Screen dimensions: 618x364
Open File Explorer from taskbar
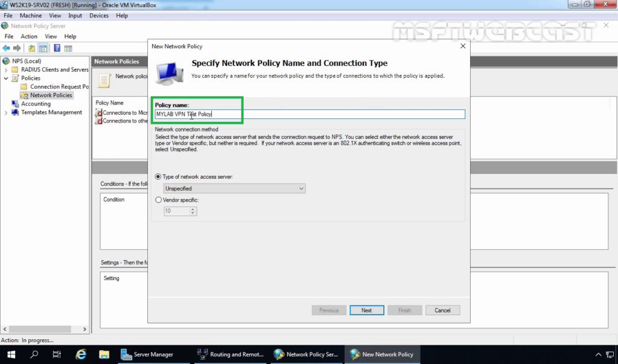pos(104,354)
